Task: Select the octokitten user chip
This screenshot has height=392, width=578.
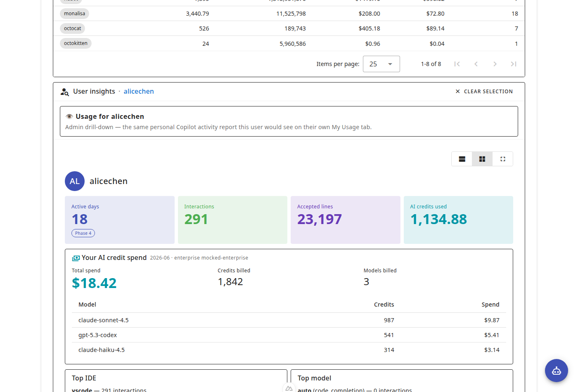Action: click(x=76, y=43)
